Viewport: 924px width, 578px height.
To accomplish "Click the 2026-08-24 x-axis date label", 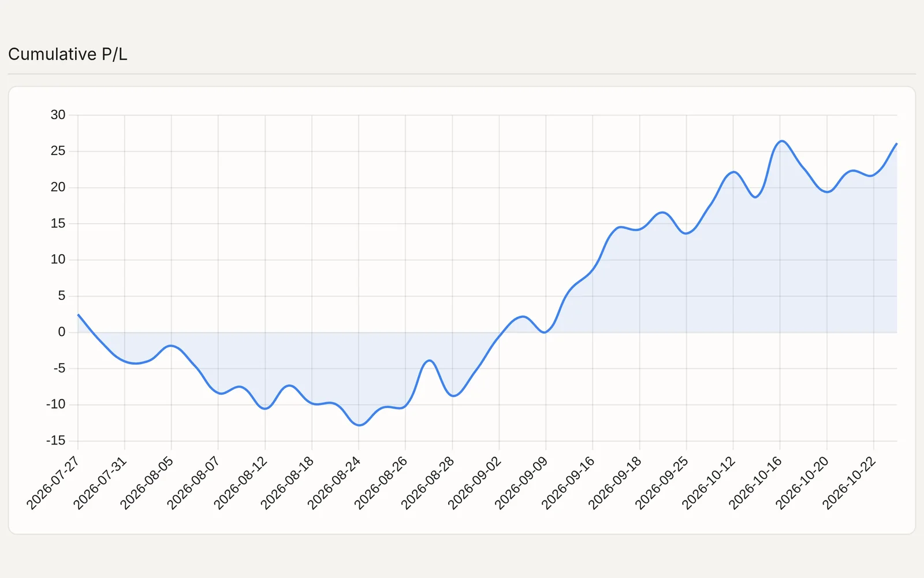I will point(334,483).
